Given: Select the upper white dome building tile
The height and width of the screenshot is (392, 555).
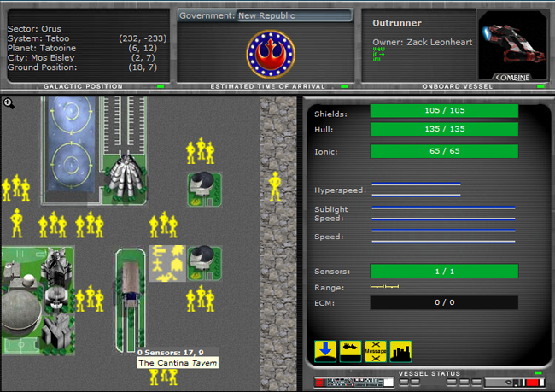Looking at the screenshot, I should (205, 190).
